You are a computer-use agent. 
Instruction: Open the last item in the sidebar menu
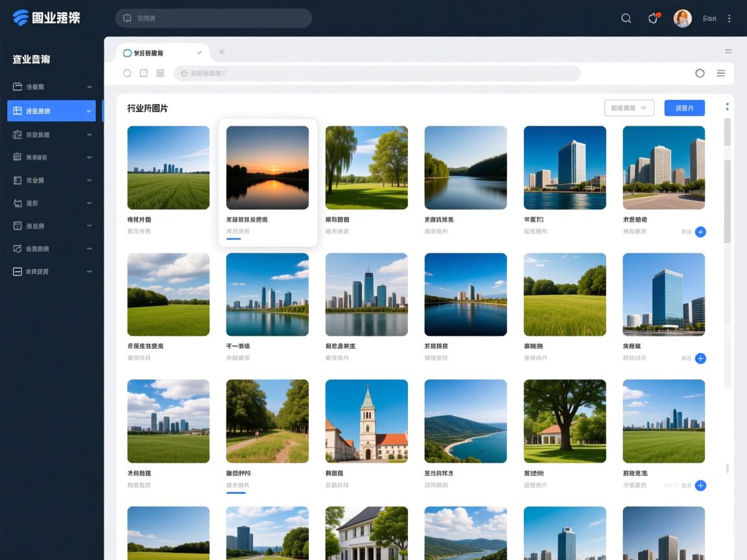[51, 272]
